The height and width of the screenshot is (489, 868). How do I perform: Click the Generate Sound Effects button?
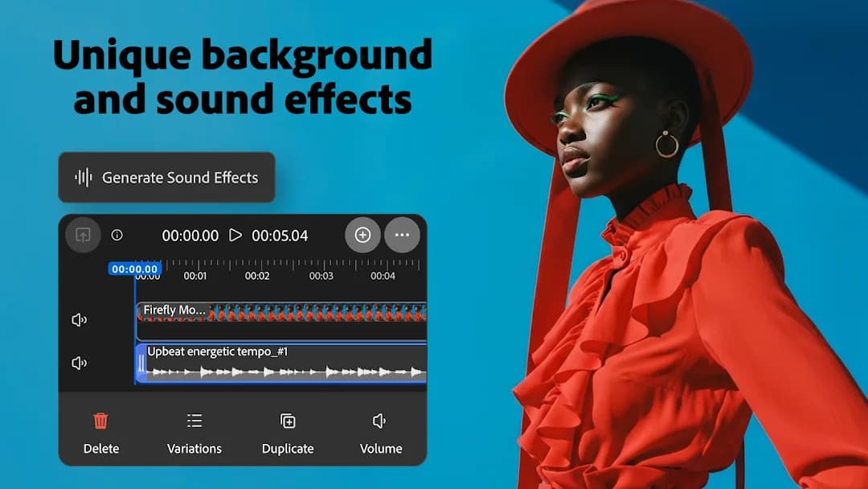(166, 177)
